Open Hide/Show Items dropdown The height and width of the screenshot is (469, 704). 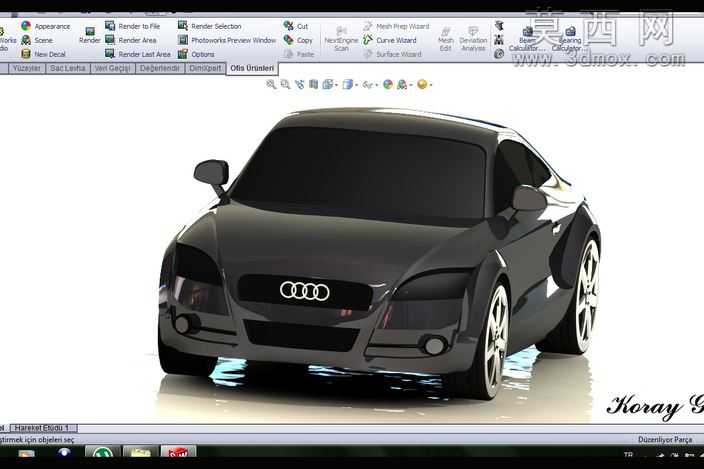370,84
